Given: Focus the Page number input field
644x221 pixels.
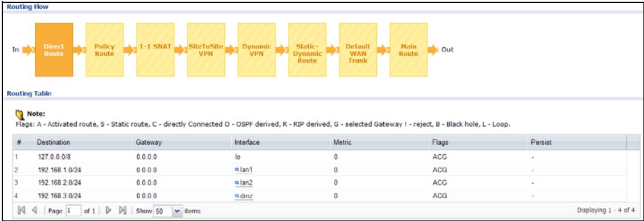Looking at the screenshot, I should [x=73, y=211].
